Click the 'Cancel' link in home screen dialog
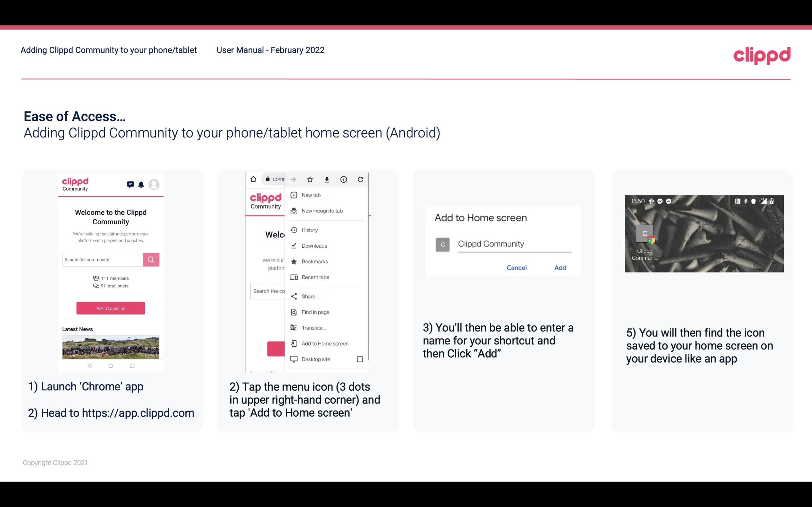Screen dimensions: 812x507 (516, 268)
